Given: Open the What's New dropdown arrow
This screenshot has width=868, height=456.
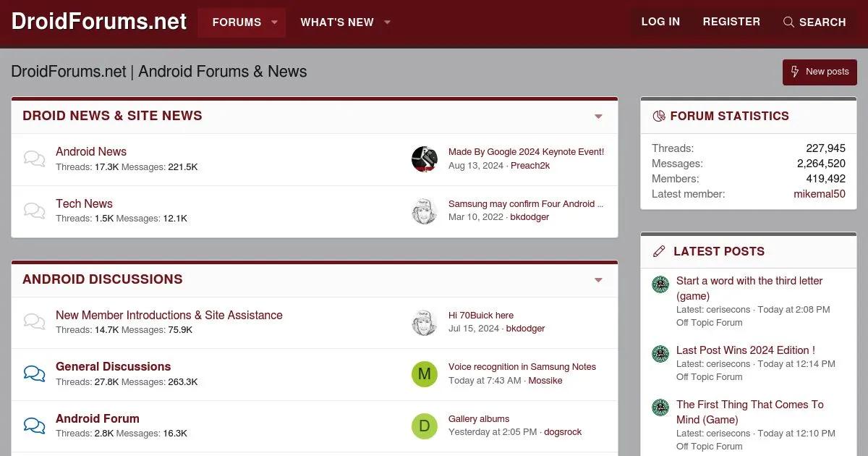Looking at the screenshot, I should [x=387, y=22].
